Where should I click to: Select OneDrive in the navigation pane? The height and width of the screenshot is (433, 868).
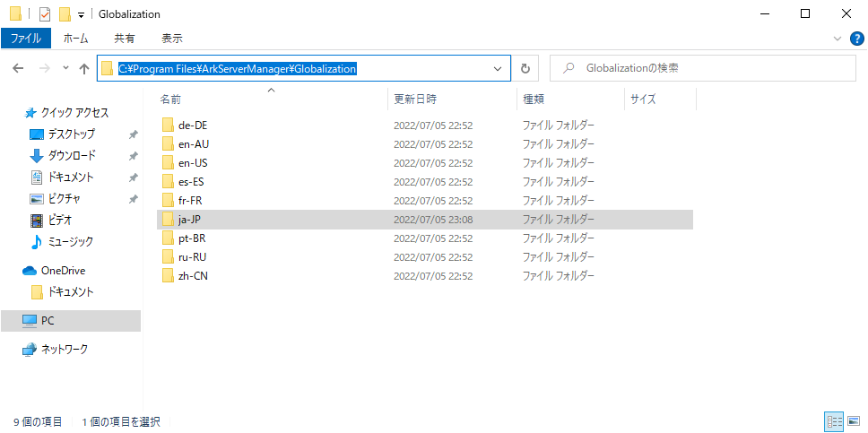point(63,271)
